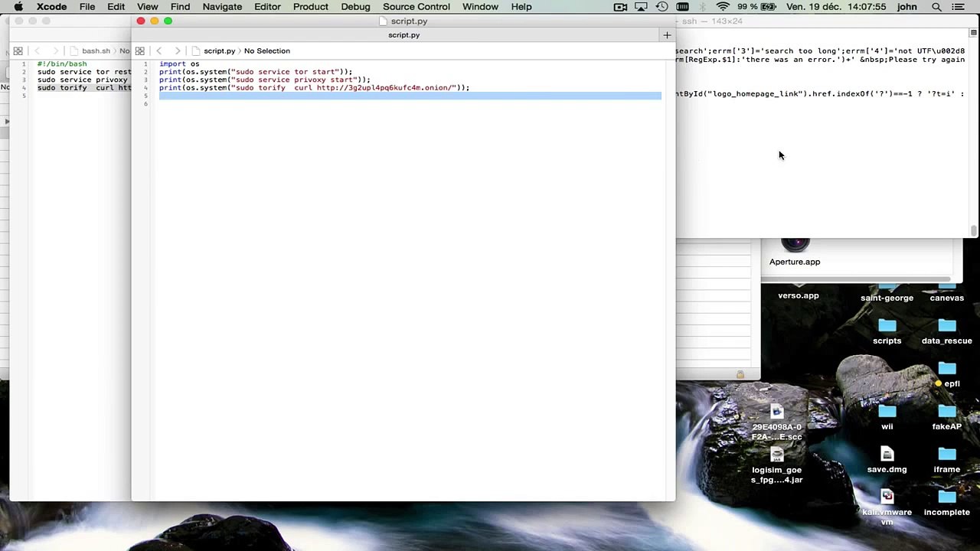
Task: Click the memory chip status icon in menu bar
Action: tap(682, 7)
